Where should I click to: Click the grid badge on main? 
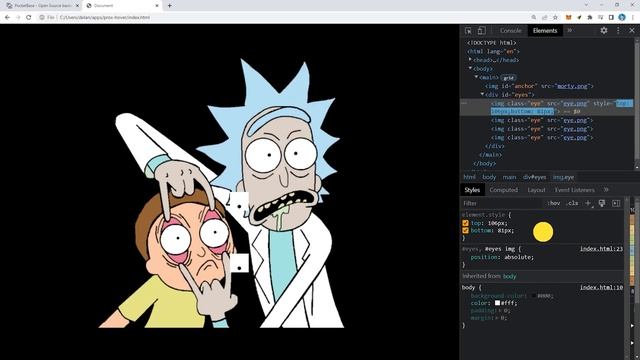tap(509, 78)
